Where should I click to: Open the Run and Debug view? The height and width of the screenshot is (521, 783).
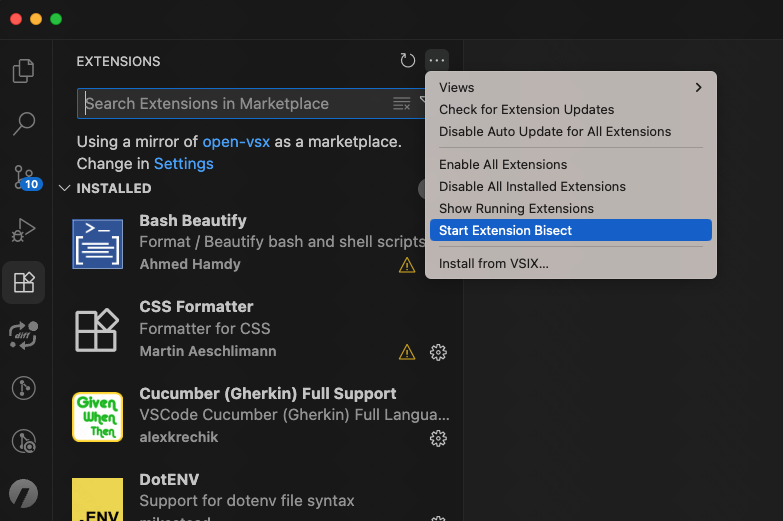[24, 230]
